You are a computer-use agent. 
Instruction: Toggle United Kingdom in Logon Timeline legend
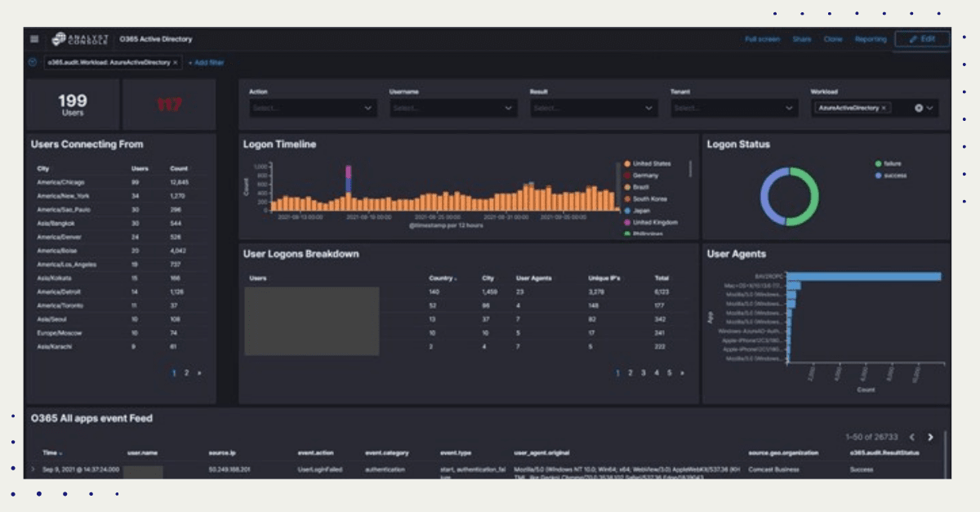[x=650, y=222]
